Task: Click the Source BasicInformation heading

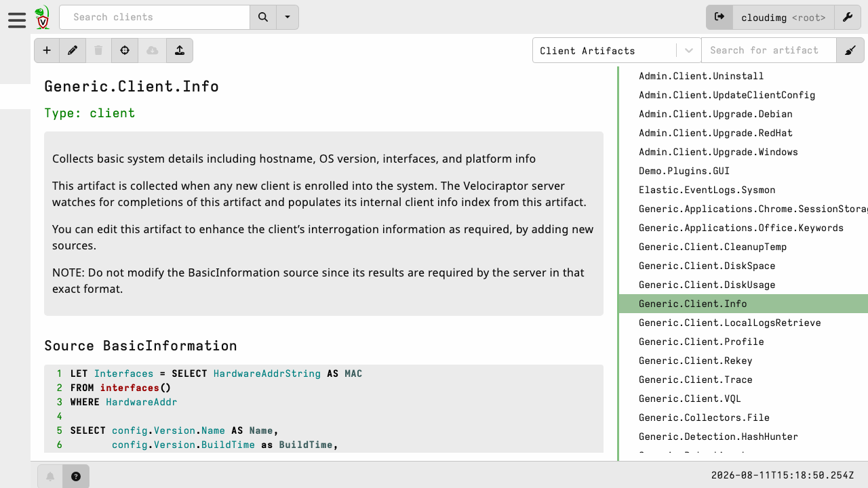Action: [140, 346]
